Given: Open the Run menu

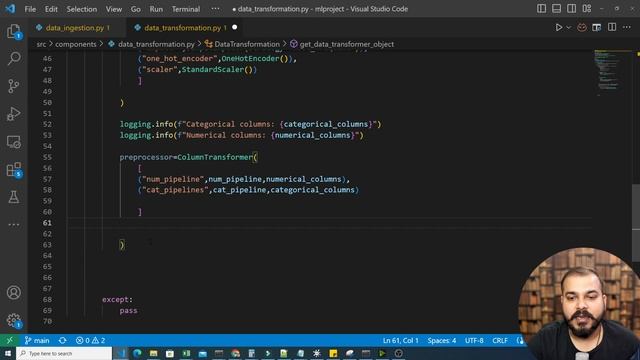Looking at the screenshot, I should click(x=156, y=9).
